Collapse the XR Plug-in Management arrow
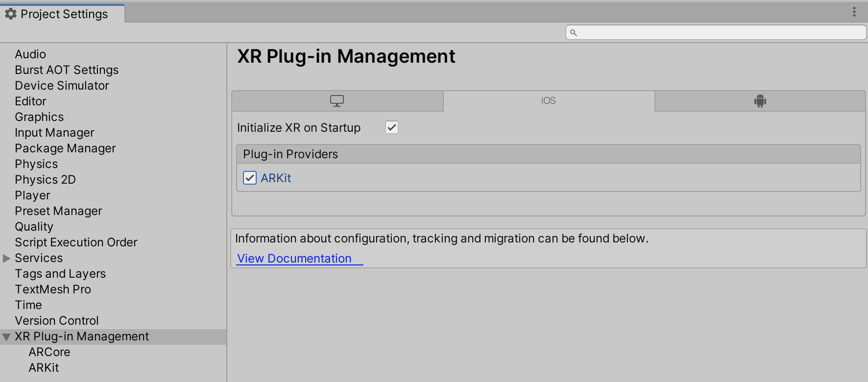 6,337
